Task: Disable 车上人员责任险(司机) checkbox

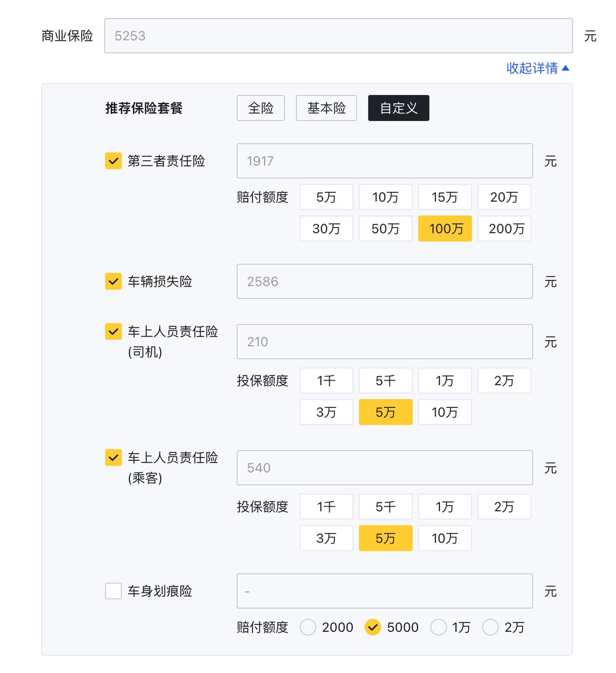Action: (x=113, y=332)
